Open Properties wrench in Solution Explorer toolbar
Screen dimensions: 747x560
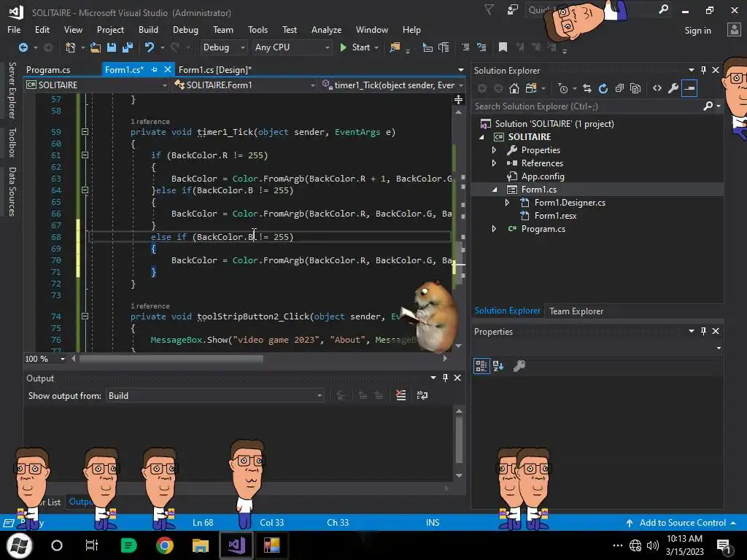(673, 88)
